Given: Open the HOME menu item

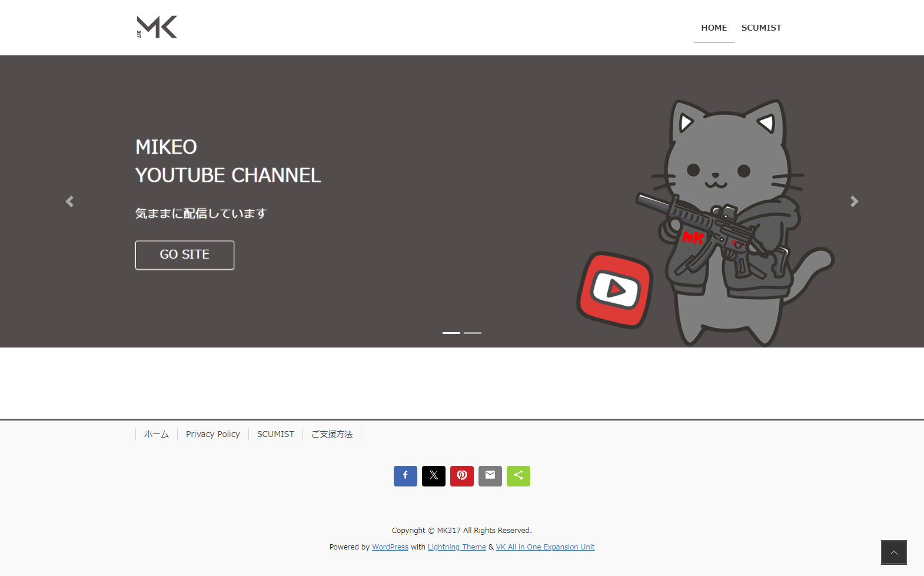Looking at the screenshot, I should tap(713, 28).
